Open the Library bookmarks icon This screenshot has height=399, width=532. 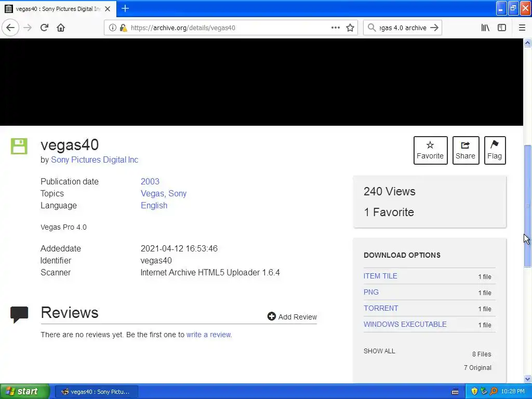(485, 28)
